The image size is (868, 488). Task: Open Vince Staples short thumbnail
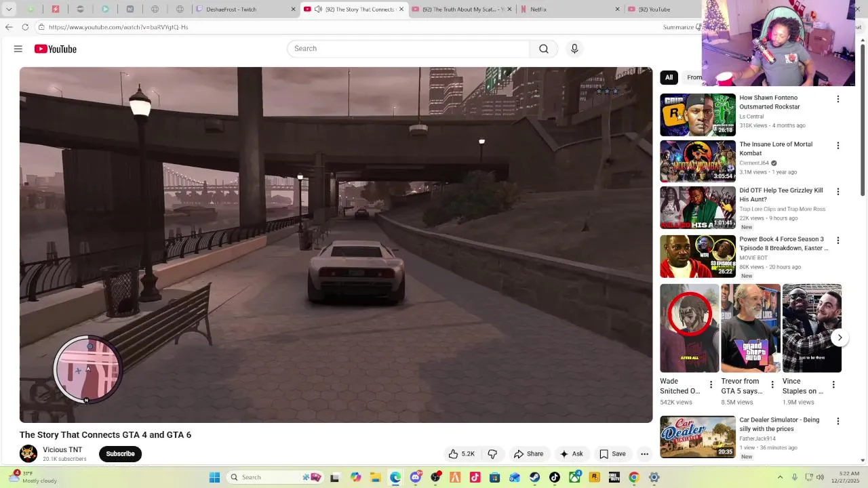(812, 328)
